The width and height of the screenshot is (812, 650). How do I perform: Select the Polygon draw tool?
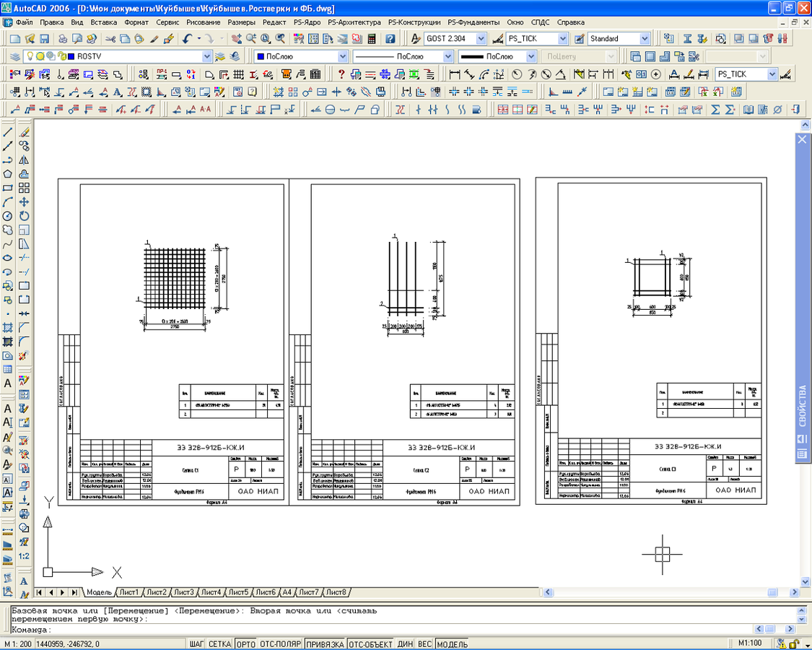pos(8,174)
